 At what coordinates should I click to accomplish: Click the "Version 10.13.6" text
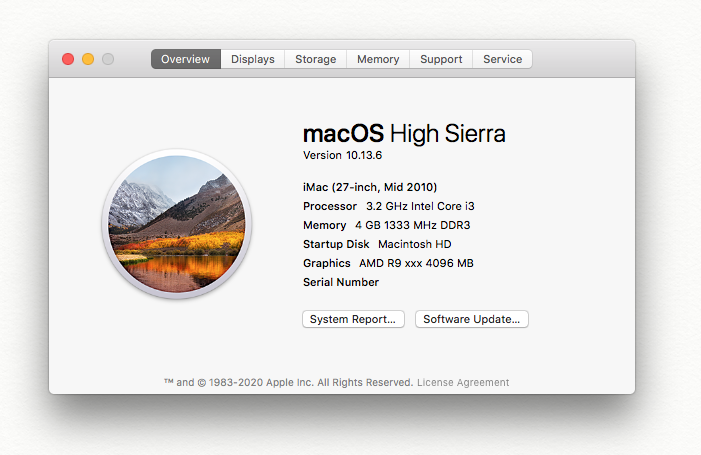click(x=342, y=155)
